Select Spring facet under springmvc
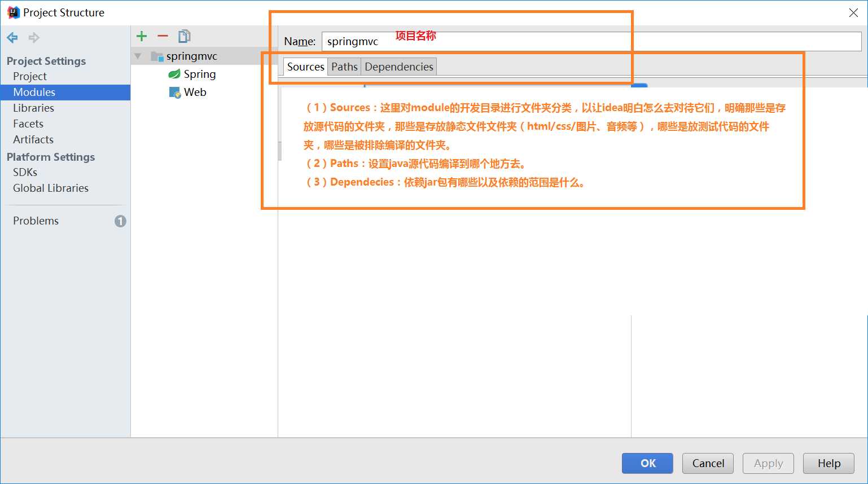Image resolution: width=868 pixels, height=484 pixels. click(x=199, y=74)
